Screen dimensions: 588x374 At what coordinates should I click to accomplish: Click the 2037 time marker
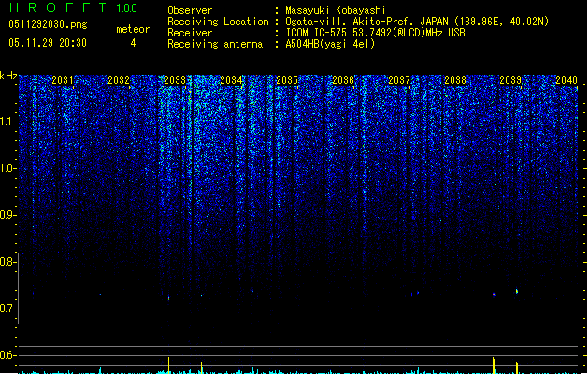pyautogui.click(x=399, y=80)
